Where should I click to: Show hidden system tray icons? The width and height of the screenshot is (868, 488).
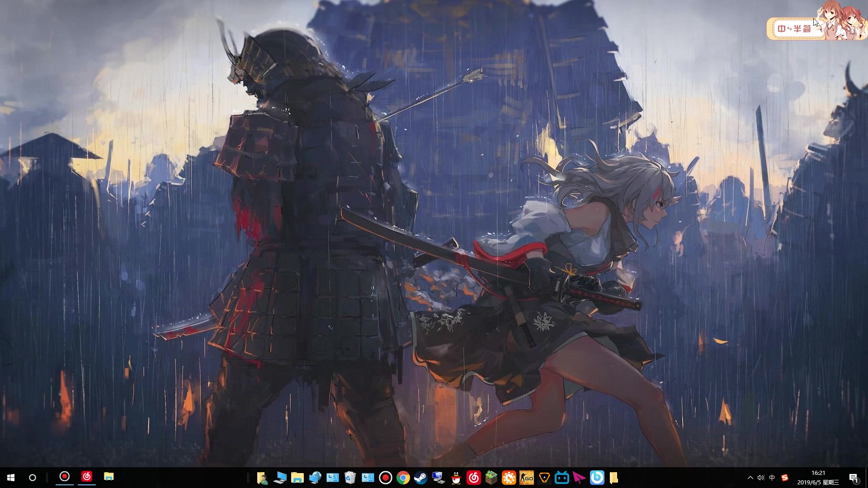click(x=750, y=478)
